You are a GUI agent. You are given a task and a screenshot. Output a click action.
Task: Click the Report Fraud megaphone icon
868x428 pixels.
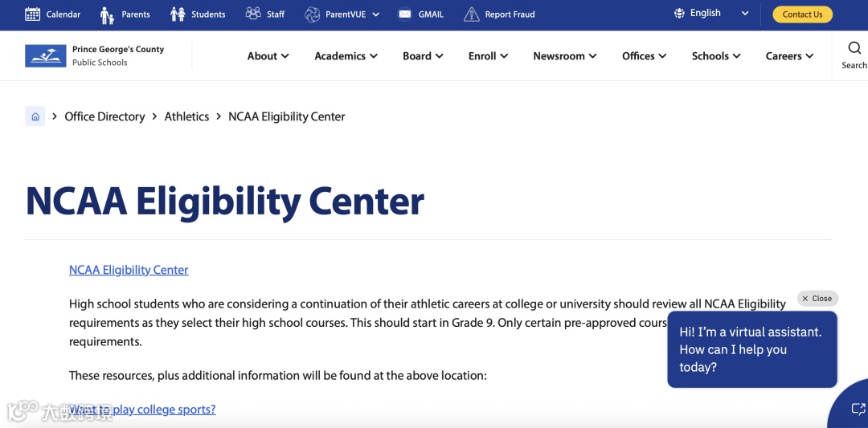click(x=471, y=14)
